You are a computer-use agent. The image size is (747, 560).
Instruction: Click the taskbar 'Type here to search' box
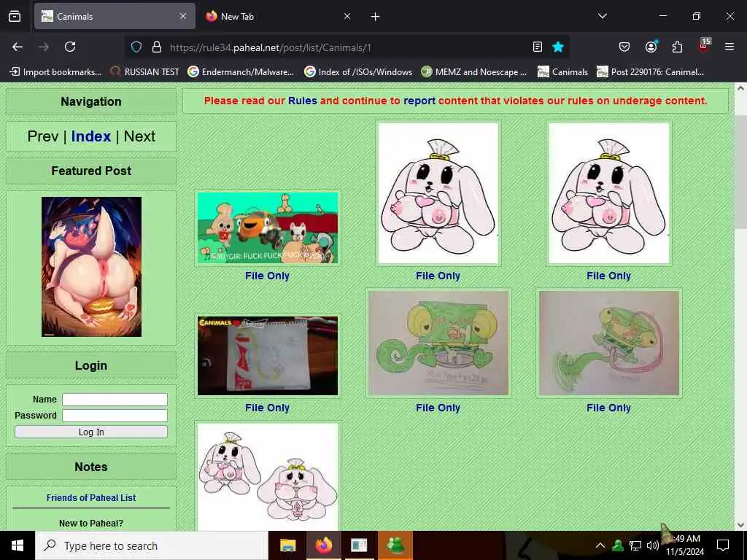(152, 545)
